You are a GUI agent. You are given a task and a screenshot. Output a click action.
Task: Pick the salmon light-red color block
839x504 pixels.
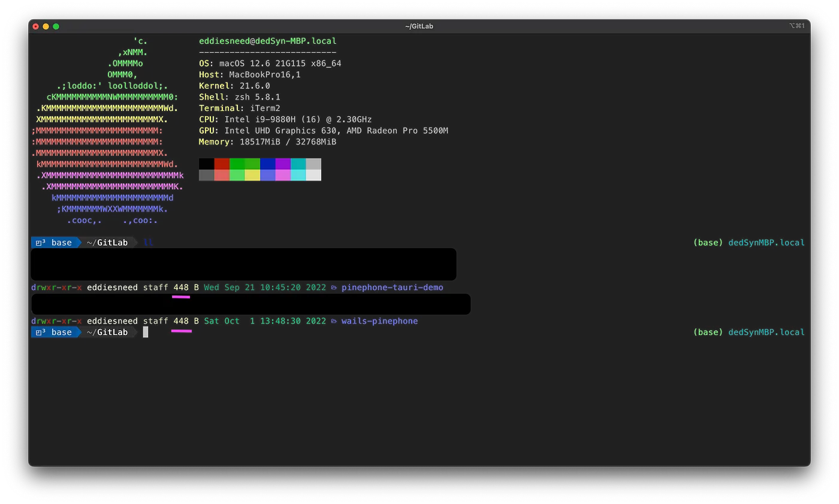click(222, 175)
